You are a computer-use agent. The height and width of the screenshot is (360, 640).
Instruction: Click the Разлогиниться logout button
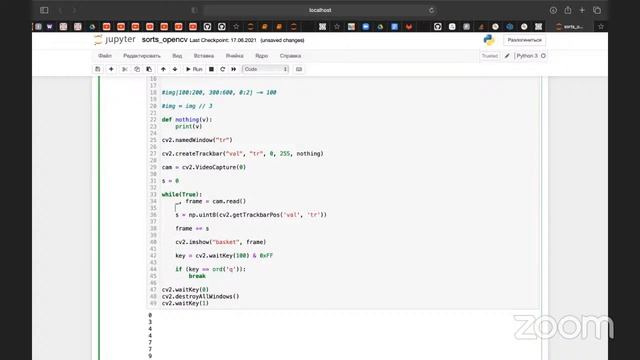coord(524,40)
